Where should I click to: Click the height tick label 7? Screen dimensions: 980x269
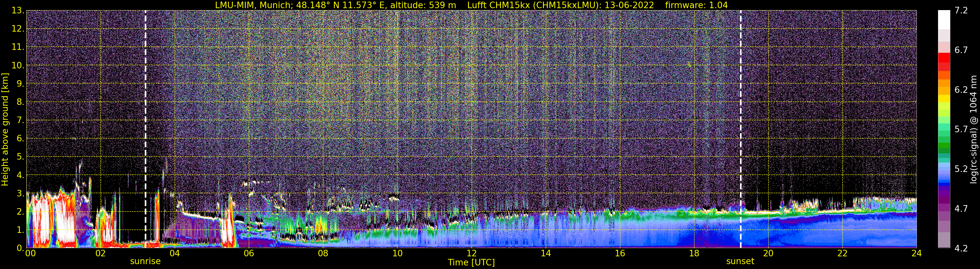20,120
